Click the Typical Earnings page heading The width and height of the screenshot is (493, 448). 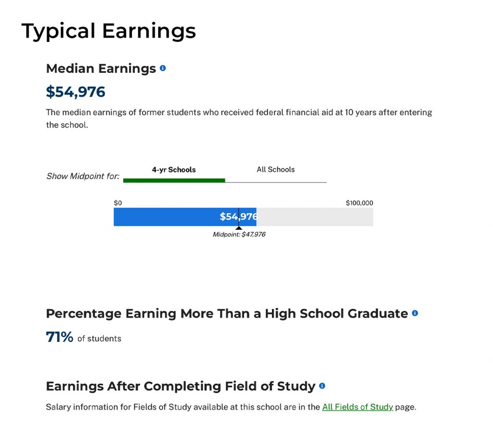[x=109, y=30]
